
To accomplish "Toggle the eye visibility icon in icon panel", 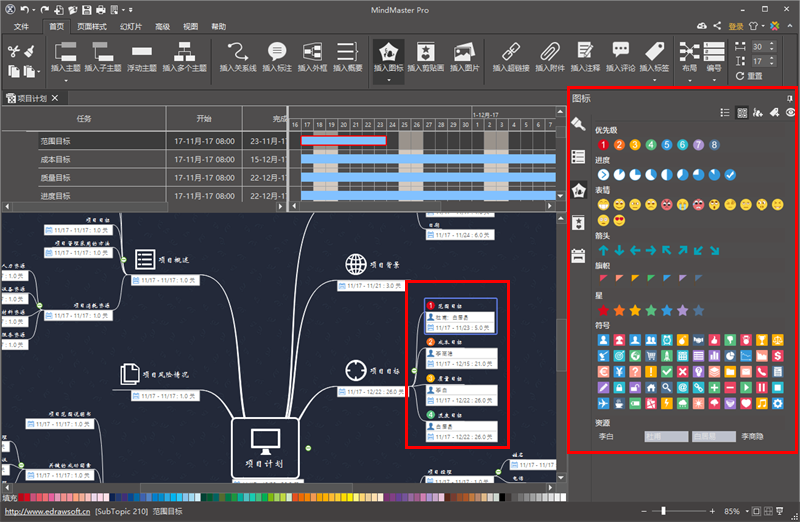I will coord(790,113).
